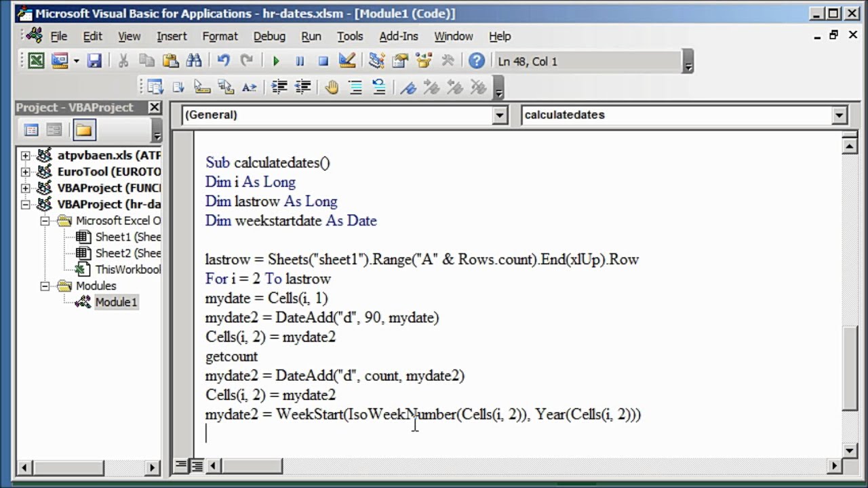Undo the last edit

(x=224, y=61)
